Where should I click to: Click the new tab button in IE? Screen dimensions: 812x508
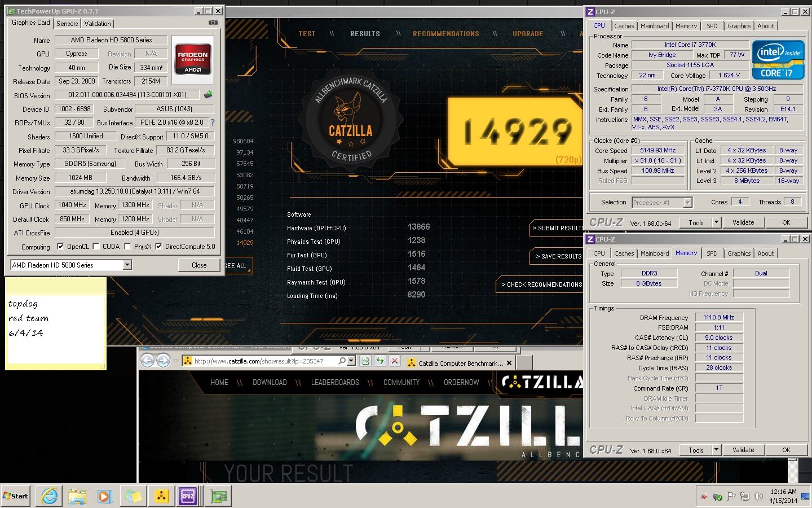click(x=524, y=363)
